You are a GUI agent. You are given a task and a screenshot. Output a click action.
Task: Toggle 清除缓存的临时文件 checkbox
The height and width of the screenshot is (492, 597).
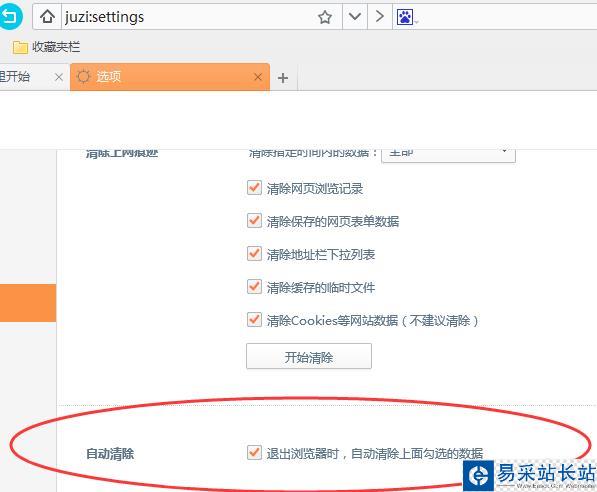[254, 287]
